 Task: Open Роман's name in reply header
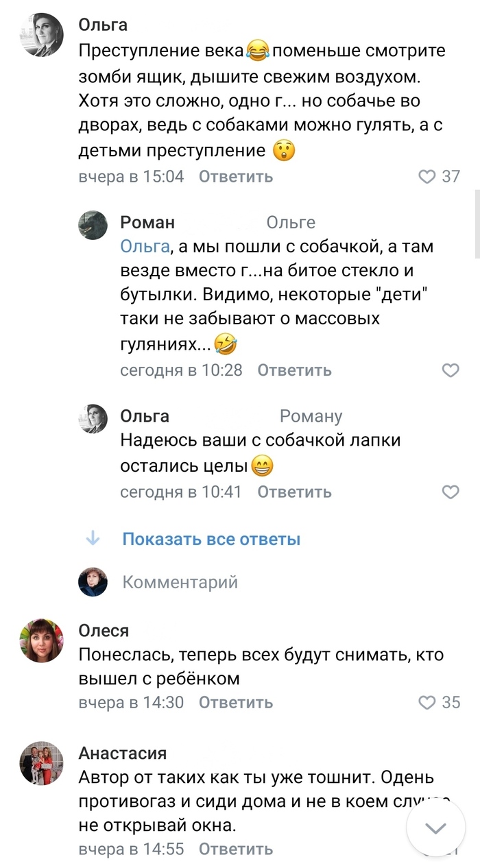pos(147,223)
